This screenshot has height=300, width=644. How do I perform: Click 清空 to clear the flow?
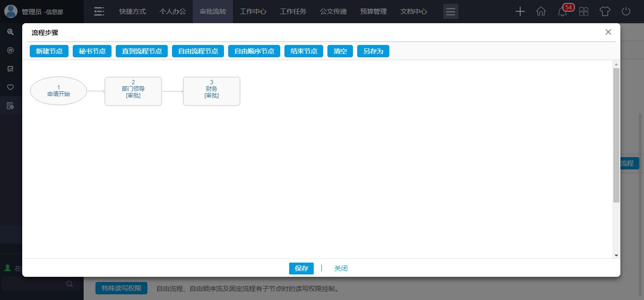pyautogui.click(x=340, y=51)
